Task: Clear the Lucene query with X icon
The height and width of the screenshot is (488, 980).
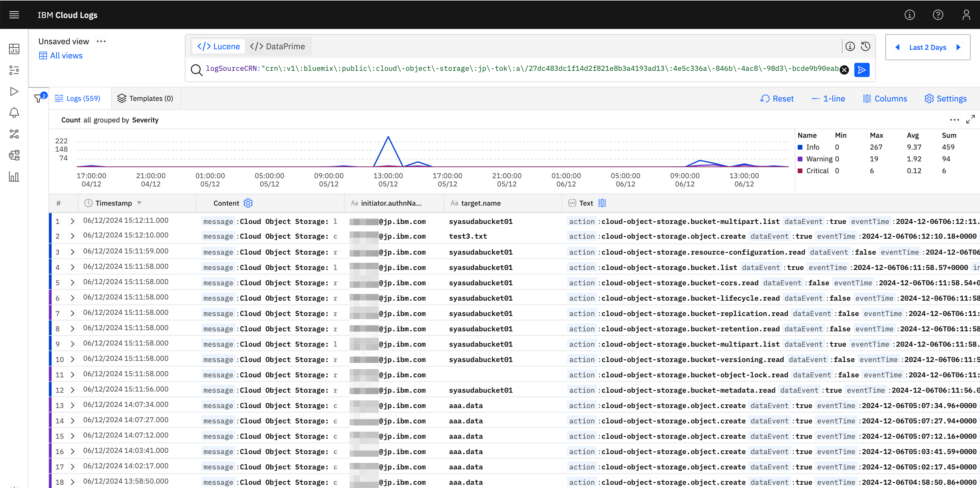Action: click(x=844, y=70)
